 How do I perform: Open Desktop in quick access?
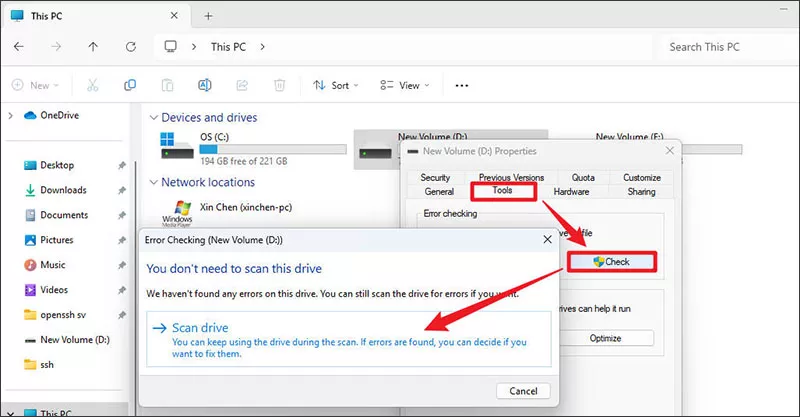pyautogui.click(x=49, y=165)
